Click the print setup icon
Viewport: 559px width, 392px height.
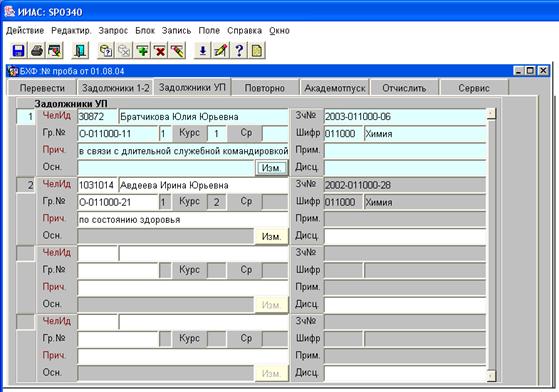[55, 50]
